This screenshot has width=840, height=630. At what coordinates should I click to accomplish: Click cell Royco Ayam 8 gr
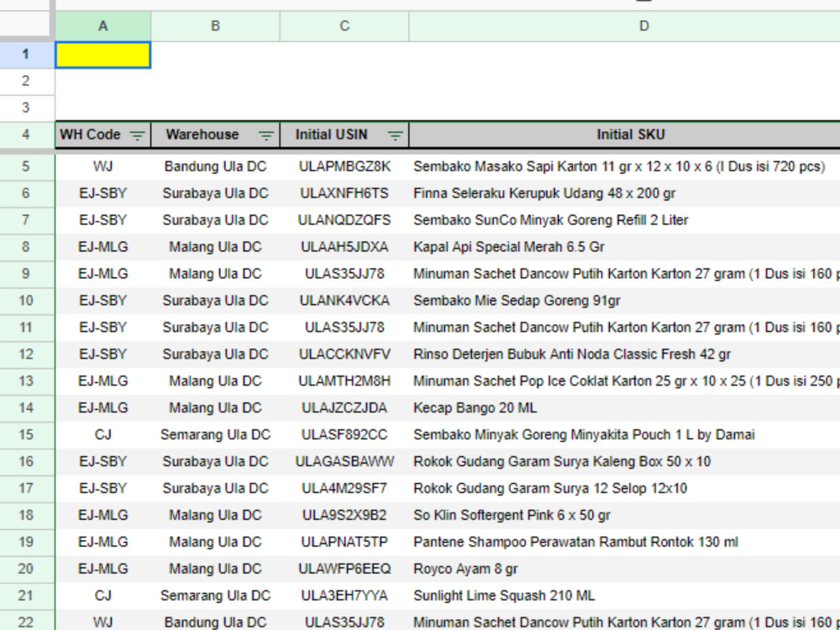[x=625, y=569]
